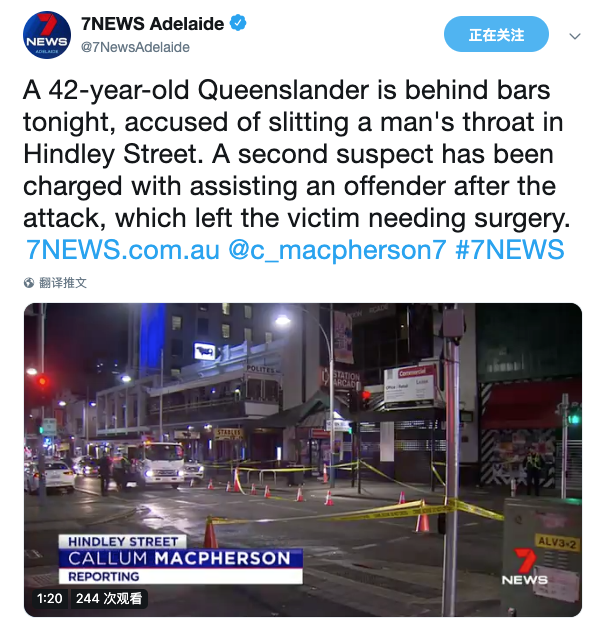The width and height of the screenshot is (608, 630).
Task: Open the #7NEWS hashtag
Action: [x=510, y=250]
